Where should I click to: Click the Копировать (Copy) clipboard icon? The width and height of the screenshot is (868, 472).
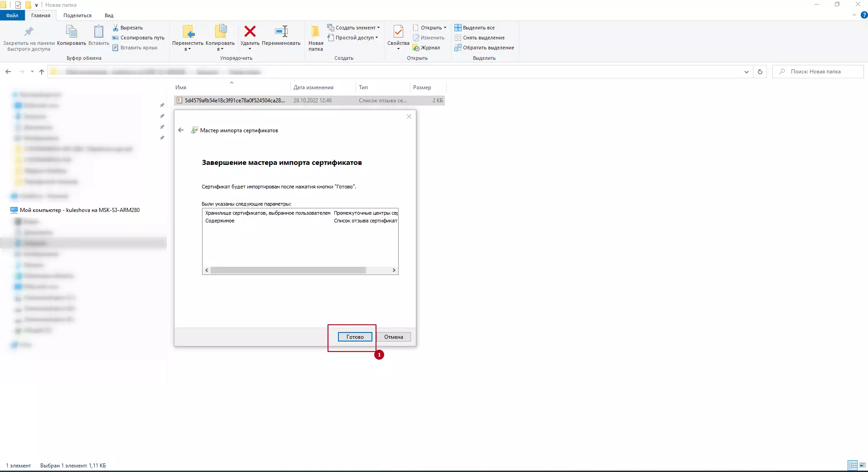click(x=72, y=32)
